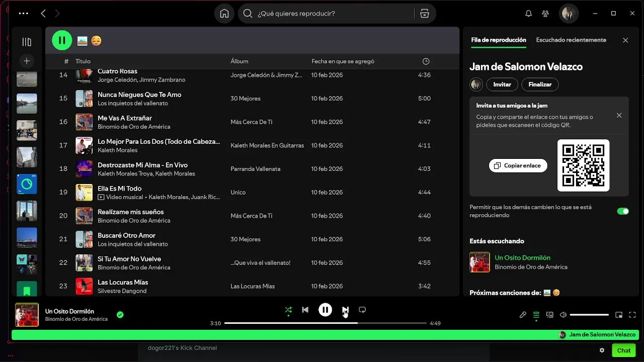Switch to Fila de reproducción tab

point(499,40)
